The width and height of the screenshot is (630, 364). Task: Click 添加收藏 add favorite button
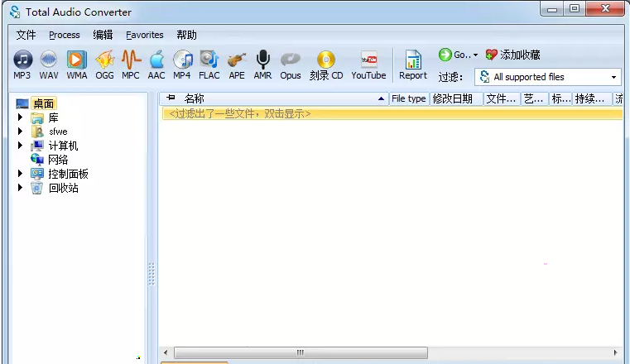click(513, 55)
